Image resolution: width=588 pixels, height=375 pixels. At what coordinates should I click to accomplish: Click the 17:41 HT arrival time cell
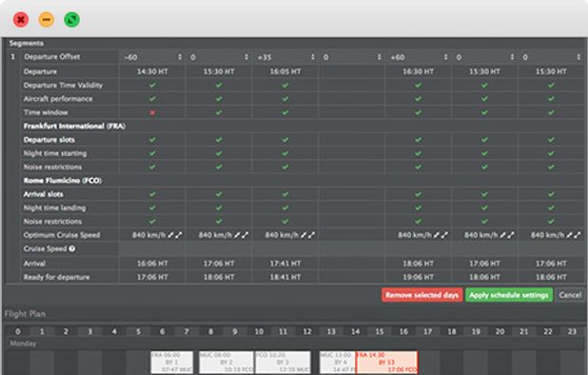[285, 264]
